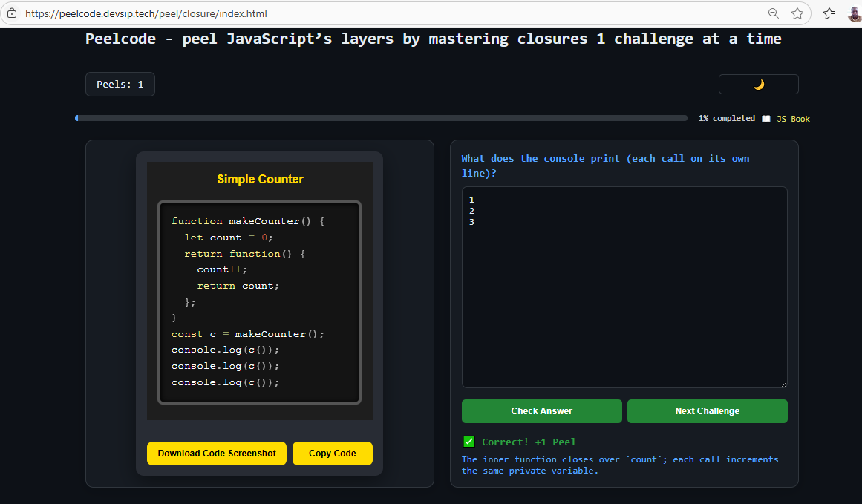Open the favorites list icon in the toolbar

tap(829, 13)
